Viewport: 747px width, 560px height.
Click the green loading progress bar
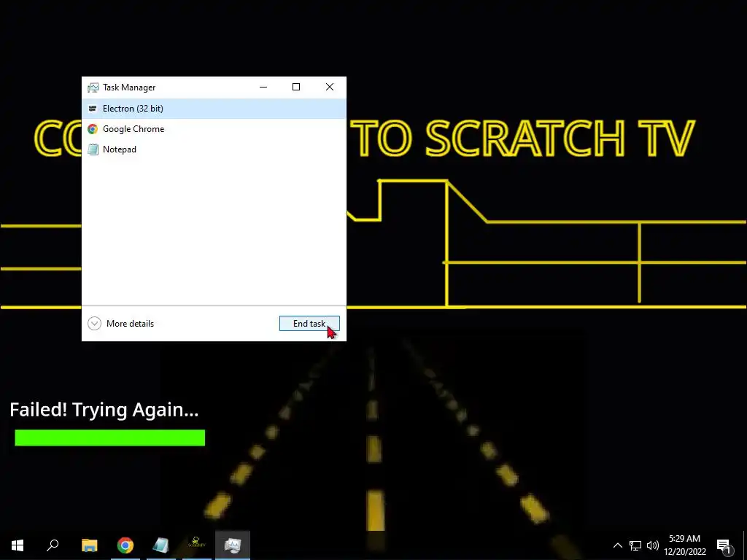(x=110, y=438)
